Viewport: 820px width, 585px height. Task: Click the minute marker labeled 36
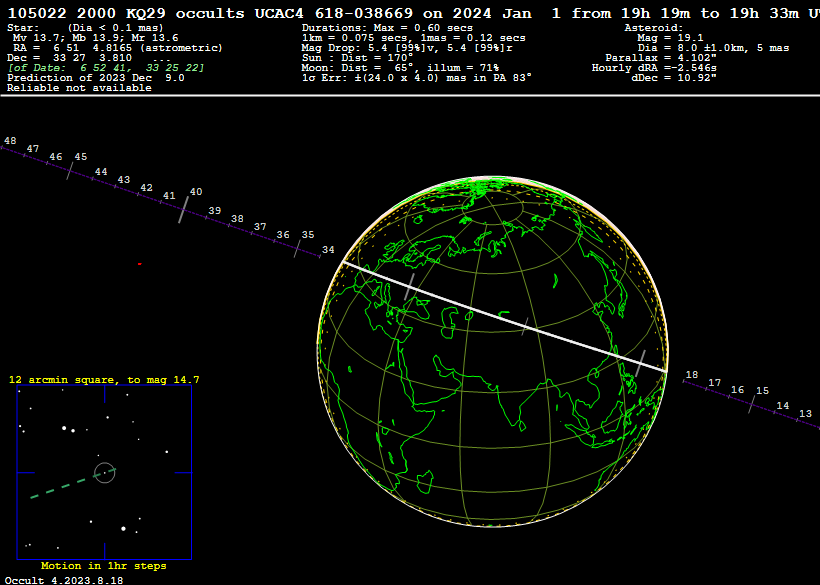[x=283, y=235]
